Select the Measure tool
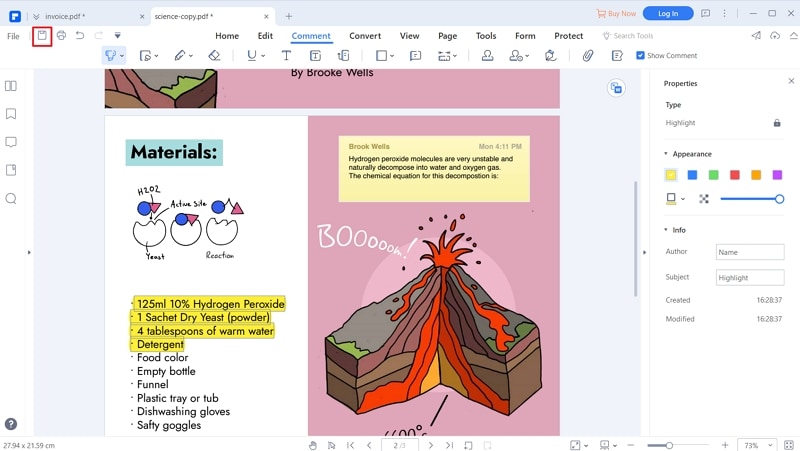Viewport: 800px width, 451px height. (444, 55)
